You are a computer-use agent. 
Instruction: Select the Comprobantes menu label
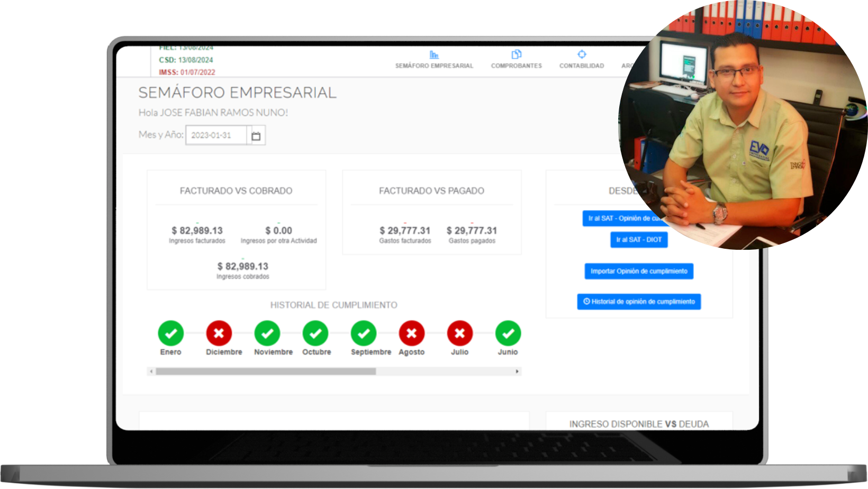pos(517,66)
